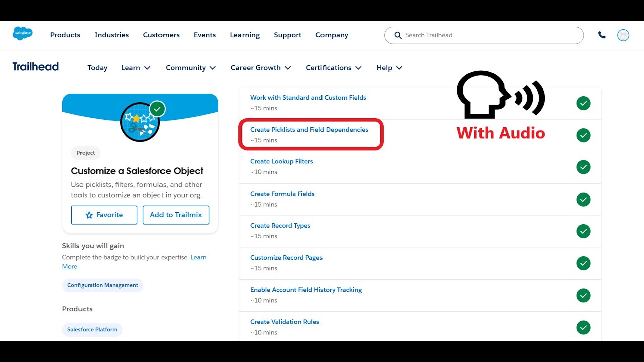
Task: Expand the Career Growth dropdown
Action: (261, 68)
